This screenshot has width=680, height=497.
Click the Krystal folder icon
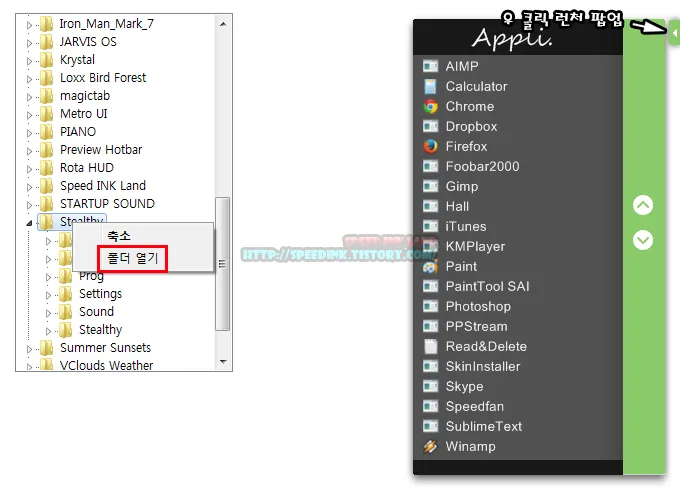46,60
